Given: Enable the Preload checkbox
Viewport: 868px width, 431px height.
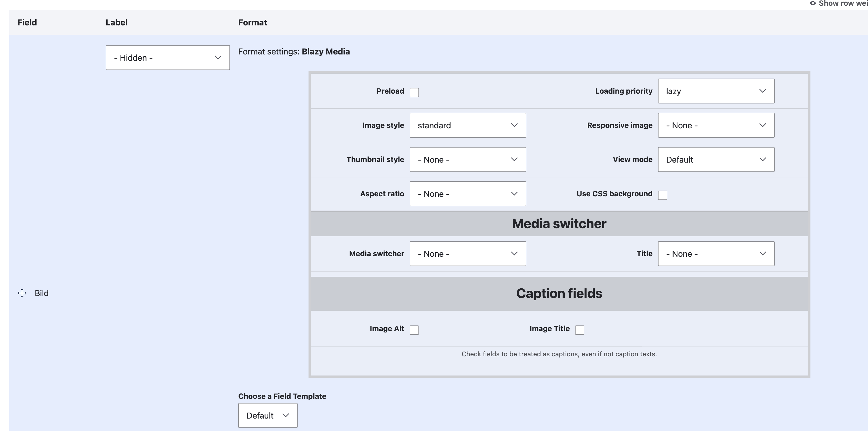Looking at the screenshot, I should point(414,92).
